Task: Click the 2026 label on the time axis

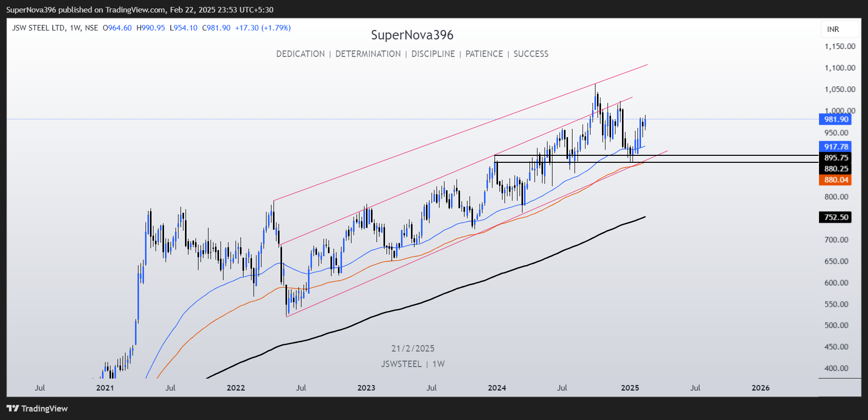Action: [x=760, y=388]
